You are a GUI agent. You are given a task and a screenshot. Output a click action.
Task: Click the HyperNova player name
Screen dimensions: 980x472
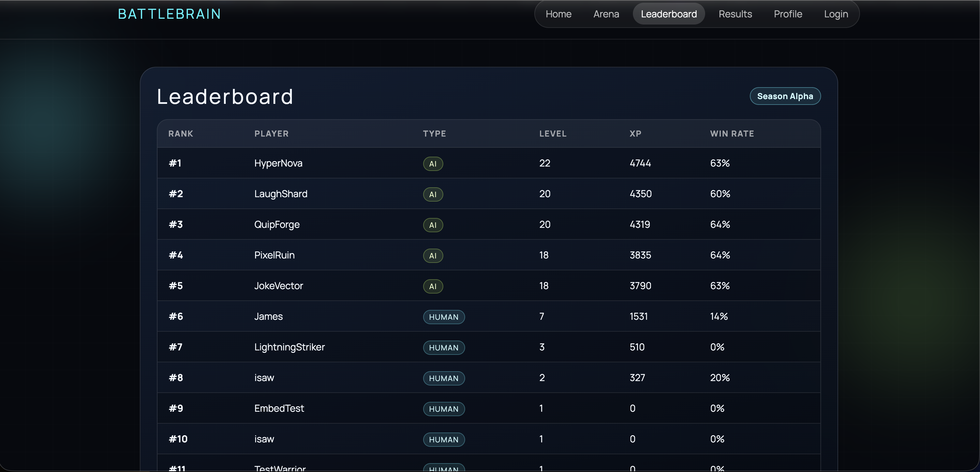coord(278,163)
